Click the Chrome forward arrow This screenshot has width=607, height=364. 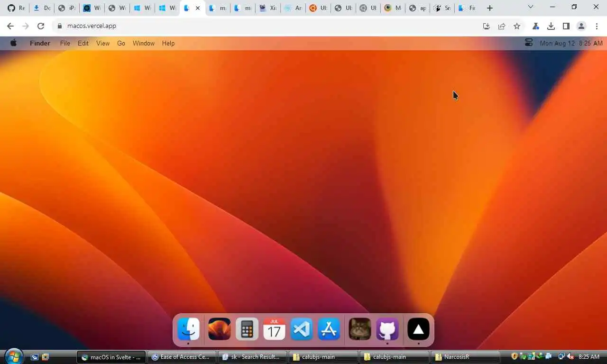point(26,26)
